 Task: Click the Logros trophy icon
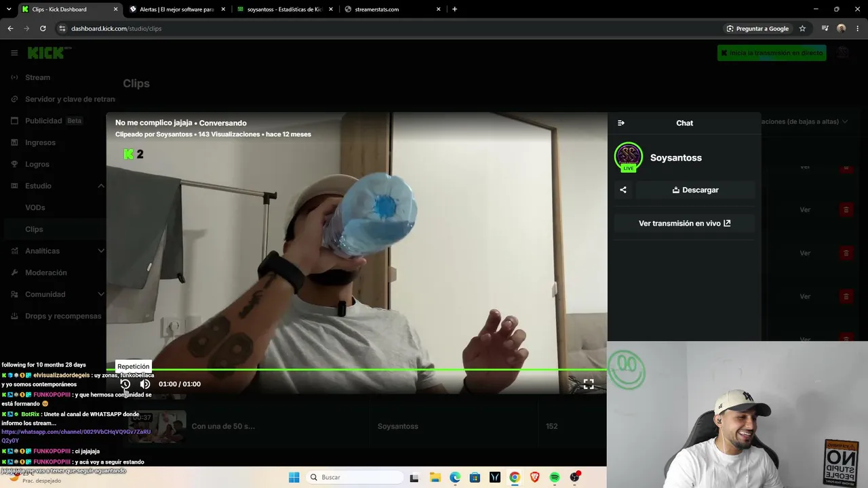coord(14,164)
